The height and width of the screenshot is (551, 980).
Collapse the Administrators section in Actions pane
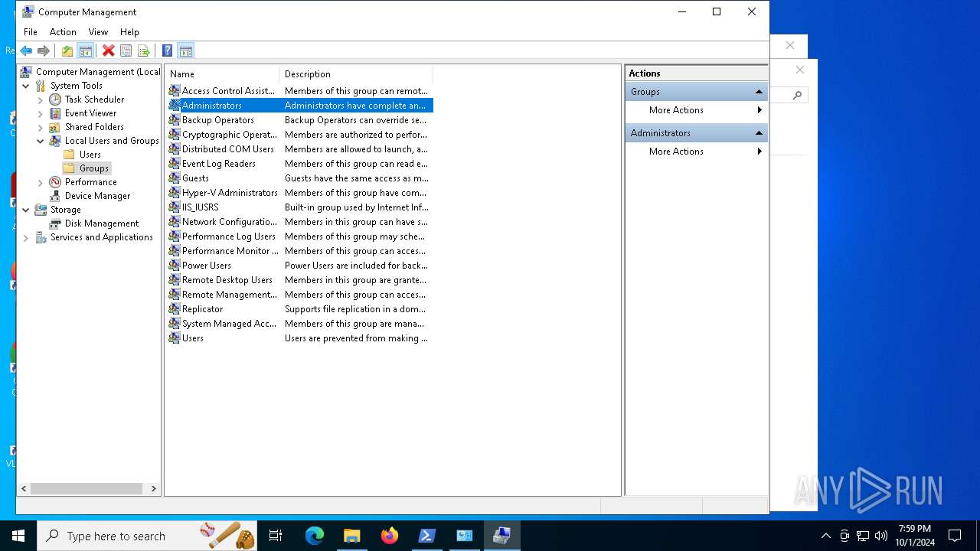pyautogui.click(x=759, y=133)
